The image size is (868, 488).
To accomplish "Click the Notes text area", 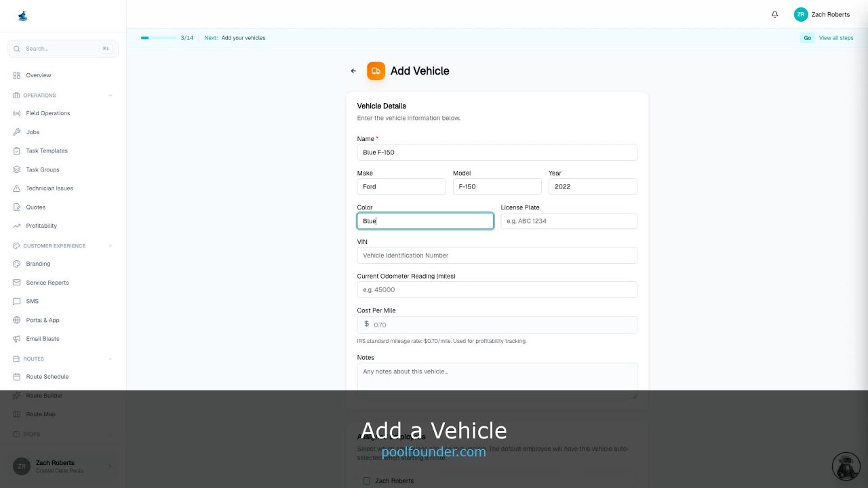I will (497, 381).
